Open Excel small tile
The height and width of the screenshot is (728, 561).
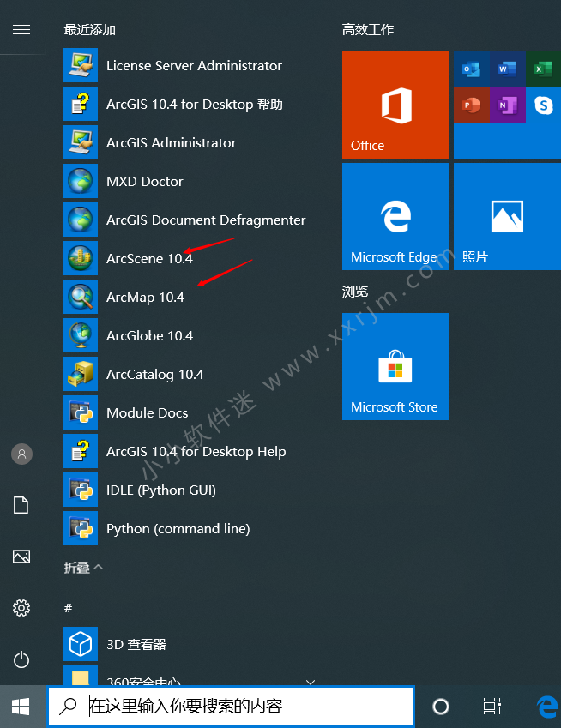coord(543,69)
